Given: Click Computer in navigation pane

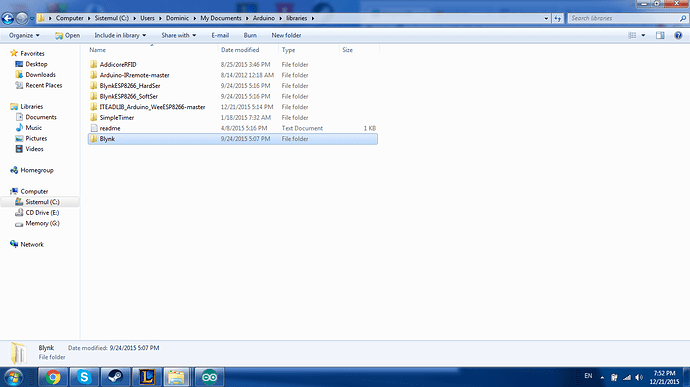Looking at the screenshot, I should (34, 192).
